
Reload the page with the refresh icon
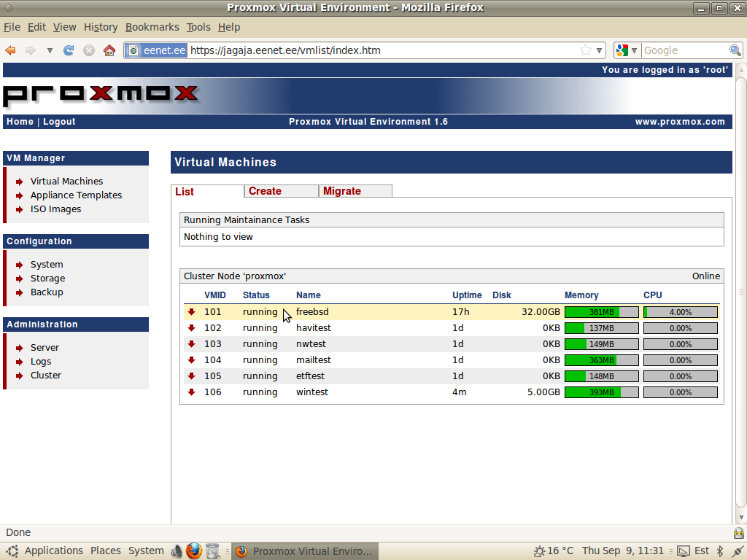(x=69, y=50)
